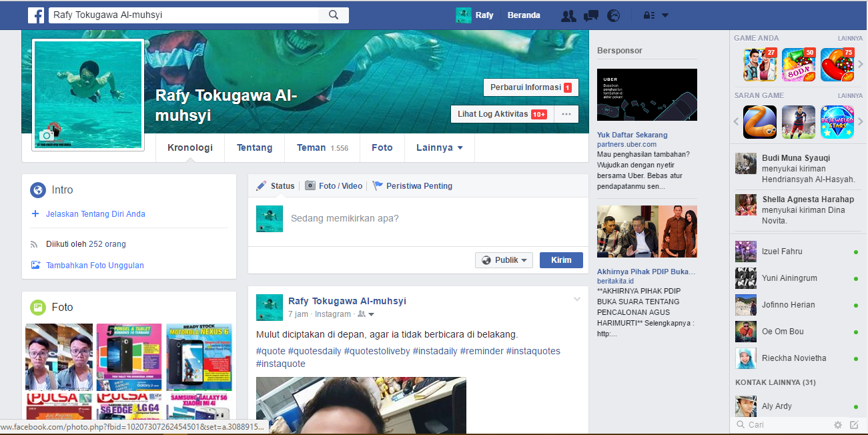Click Yuk Daftar Sekarang ad link
The image size is (868, 435).
click(632, 135)
